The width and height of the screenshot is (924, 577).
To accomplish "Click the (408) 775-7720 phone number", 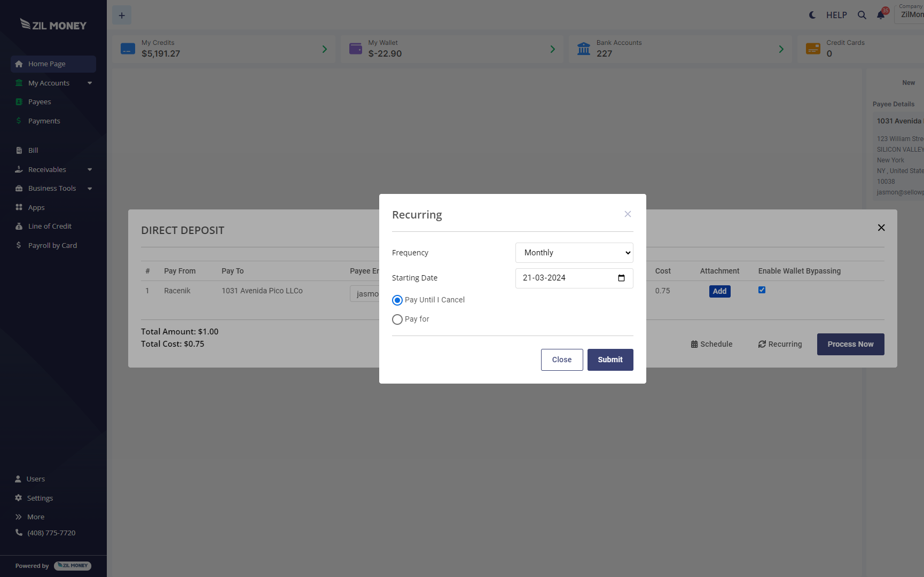I will point(51,533).
